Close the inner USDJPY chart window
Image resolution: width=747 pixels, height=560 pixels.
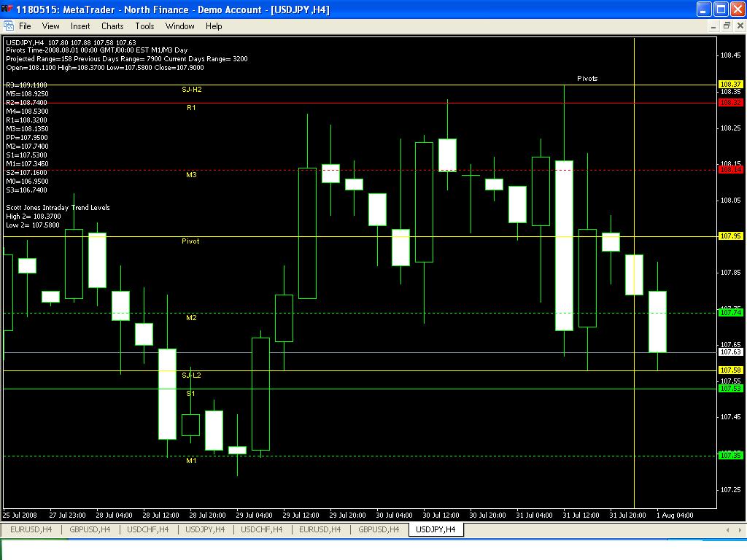click(739, 26)
